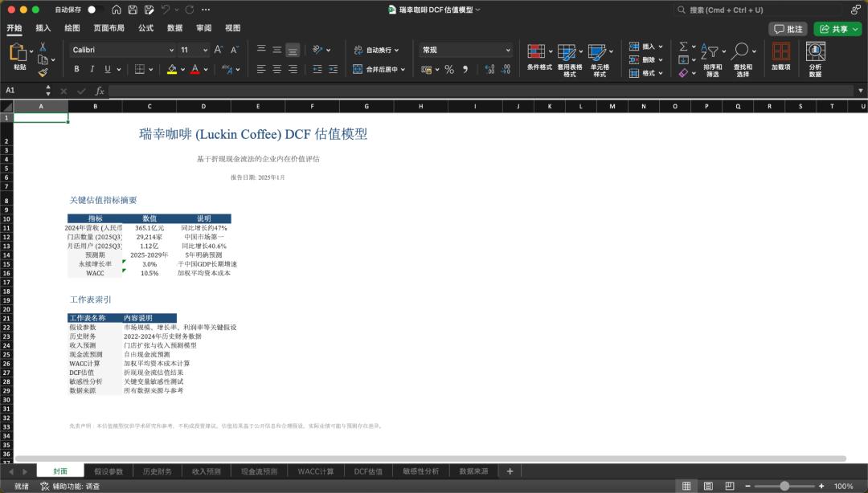The image size is (868, 493).
Task: Switch to Page Layout view in status bar
Action: coord(708,486)
